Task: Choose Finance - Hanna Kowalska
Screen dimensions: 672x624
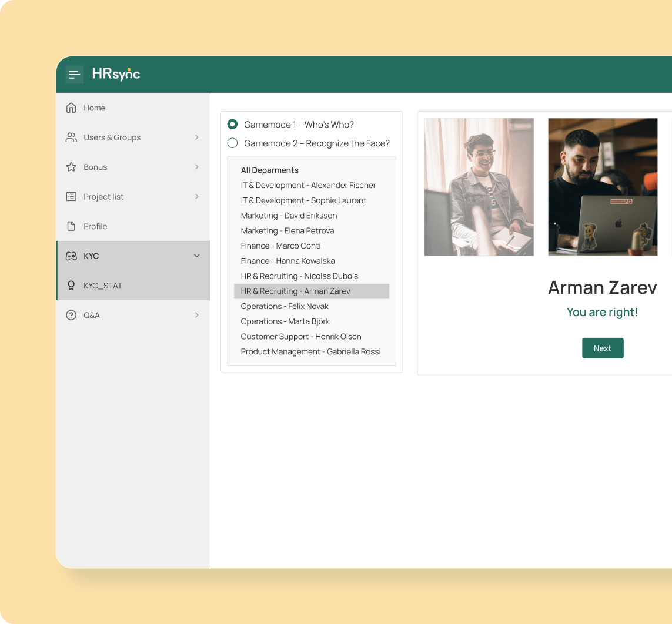Action: [x=312, y=261]
